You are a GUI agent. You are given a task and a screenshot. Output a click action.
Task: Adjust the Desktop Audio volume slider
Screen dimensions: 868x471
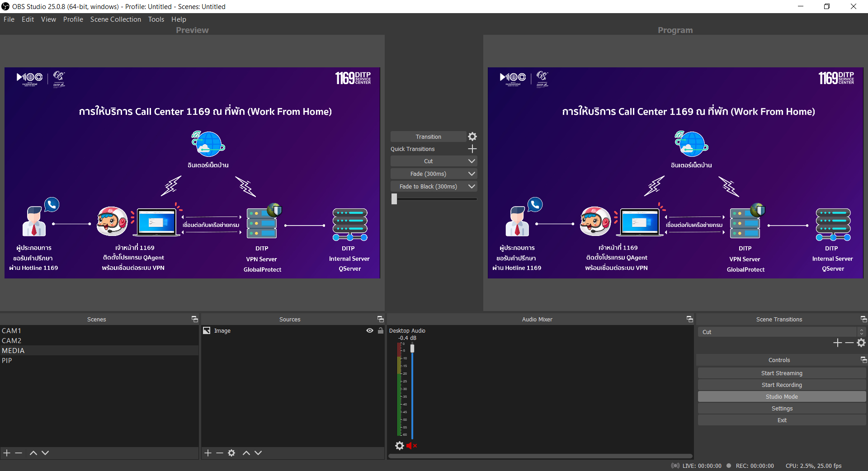point(412,349)
